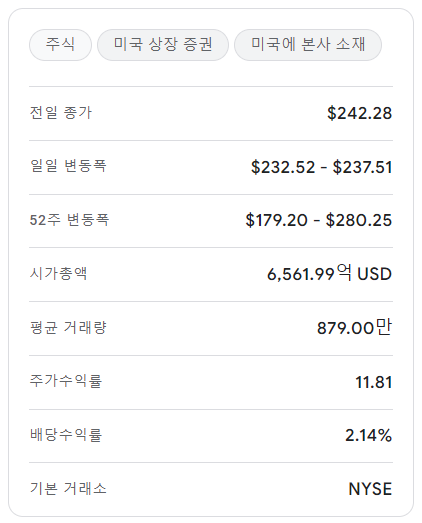Screen dimensions: 422x523
Task: Select the NYSE exchange value
Action: click(370, 489)
